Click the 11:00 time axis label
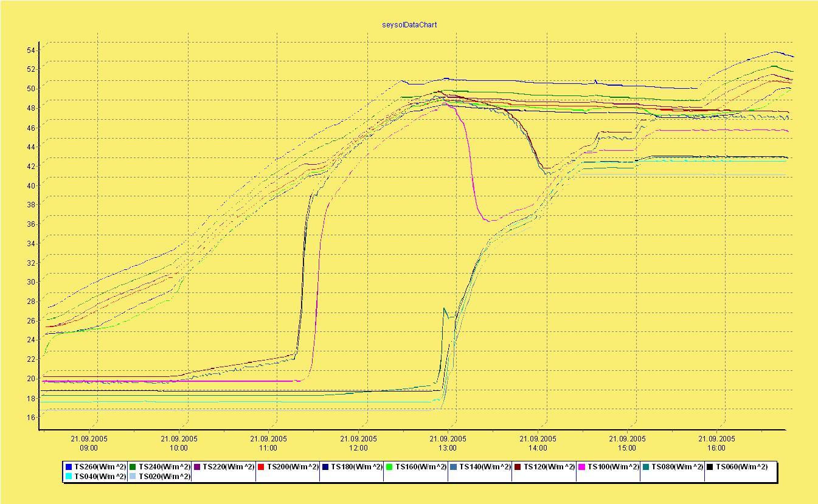Viewport: 818px width, 504px height. 268,448
